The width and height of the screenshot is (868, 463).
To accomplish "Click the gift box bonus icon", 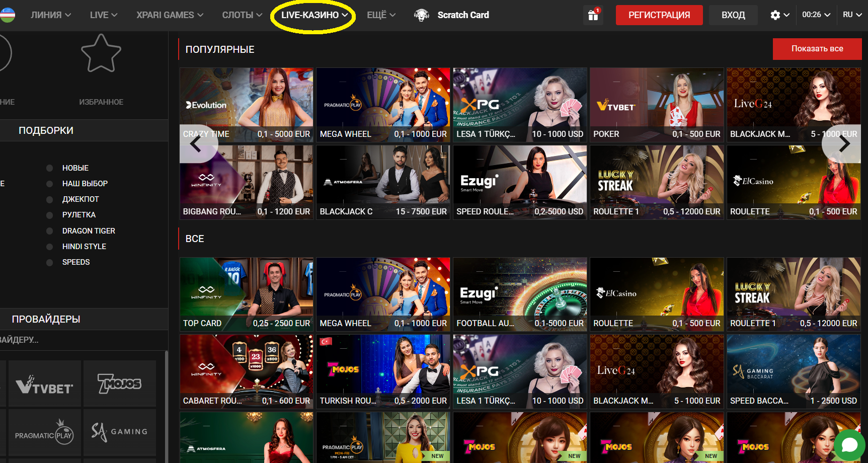I will [x=593, y=15].
